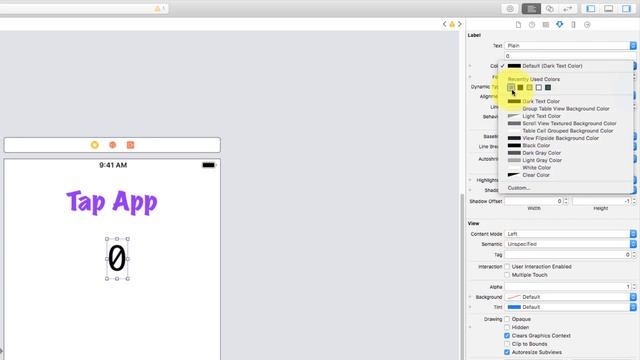Show the Assistant editor
This screenshot has width=640, height=360.
click(550, 9)
